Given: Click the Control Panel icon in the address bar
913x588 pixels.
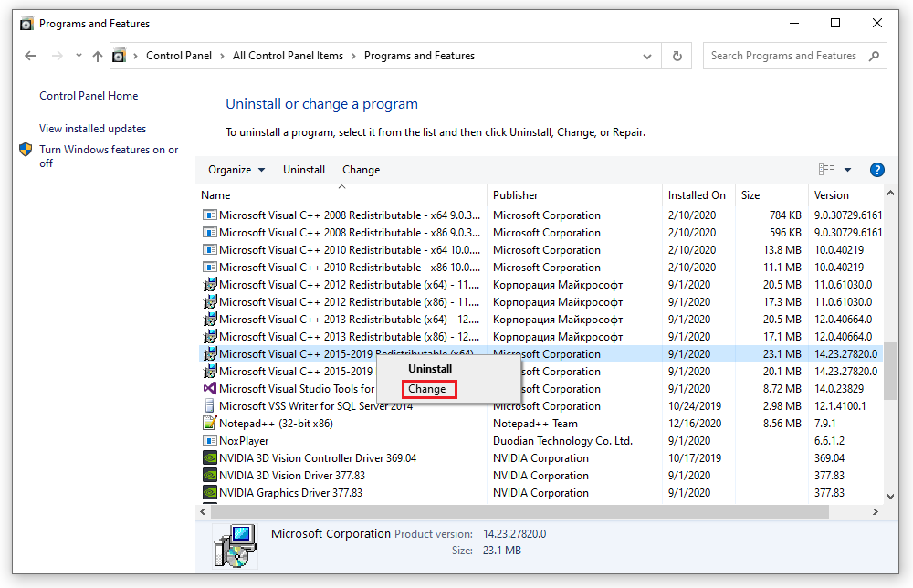Looking at the screenshot, I should (120, 56).
